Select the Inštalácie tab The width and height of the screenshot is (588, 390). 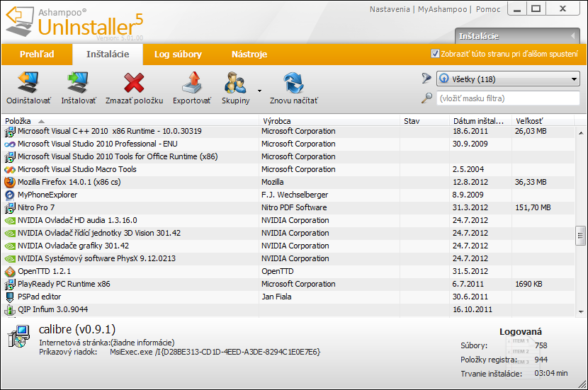pyautogui.click(x=108, y=55)
